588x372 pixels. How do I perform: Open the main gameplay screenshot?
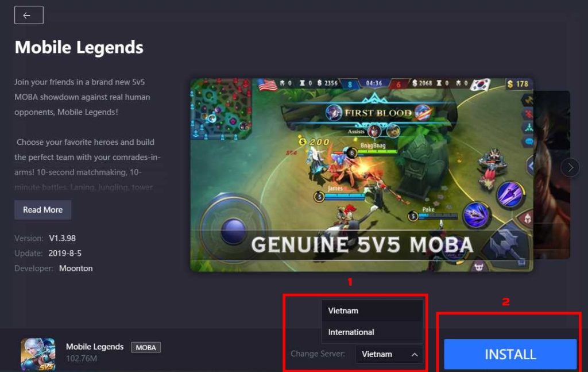click(362, 175)
